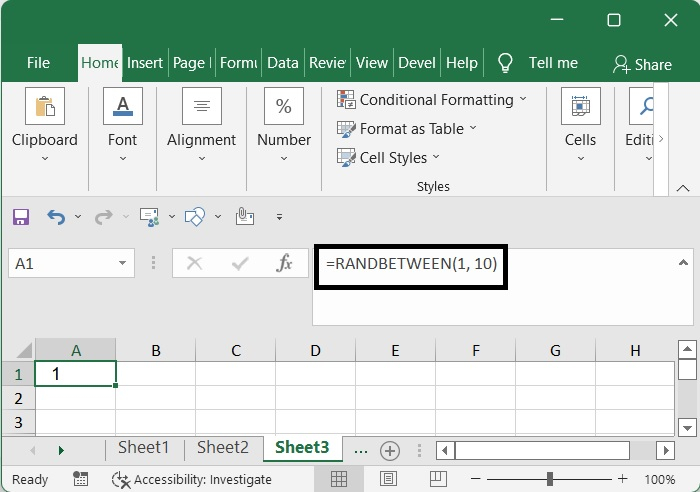Switch to Normal view
The height and width of the screenshot is (492, 700).
(339, 479)
